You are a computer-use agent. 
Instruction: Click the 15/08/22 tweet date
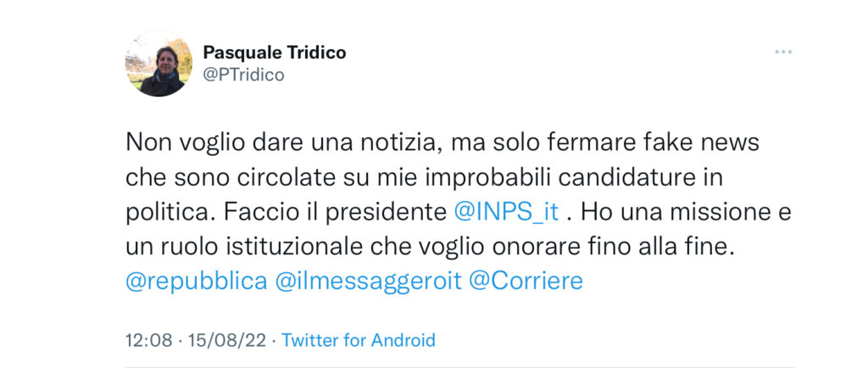228,340
